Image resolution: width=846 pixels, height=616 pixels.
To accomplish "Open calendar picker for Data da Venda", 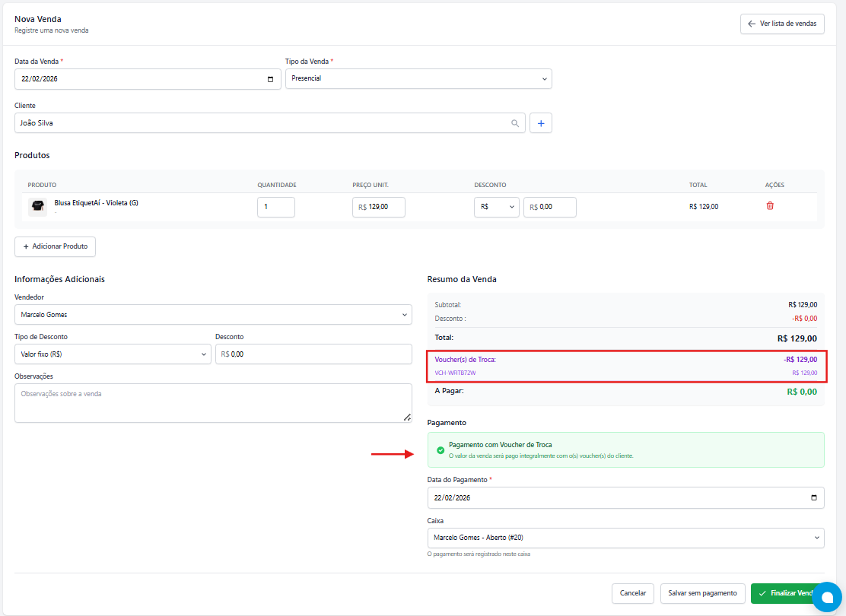I will [271, 79].
